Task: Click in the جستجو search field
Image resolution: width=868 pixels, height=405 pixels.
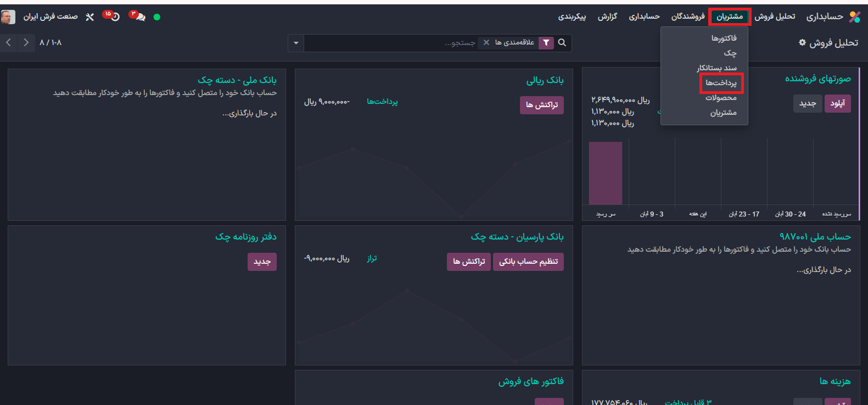Action: coord(395,43)
